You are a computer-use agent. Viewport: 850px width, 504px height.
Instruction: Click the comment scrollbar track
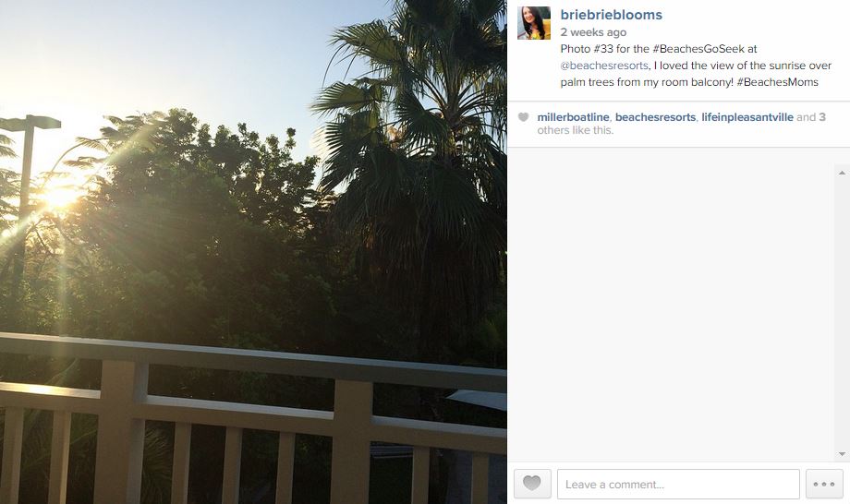[842, 314]
